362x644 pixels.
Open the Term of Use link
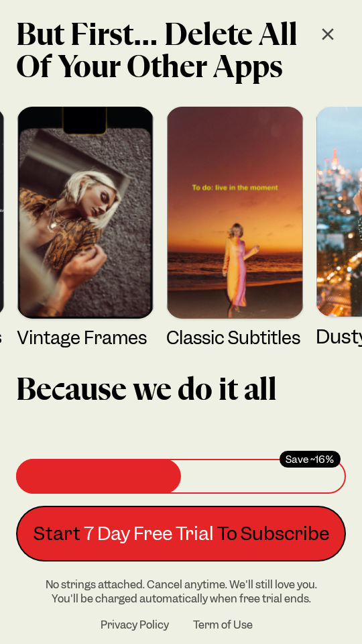pyautogui.click(x=223, y=625)
